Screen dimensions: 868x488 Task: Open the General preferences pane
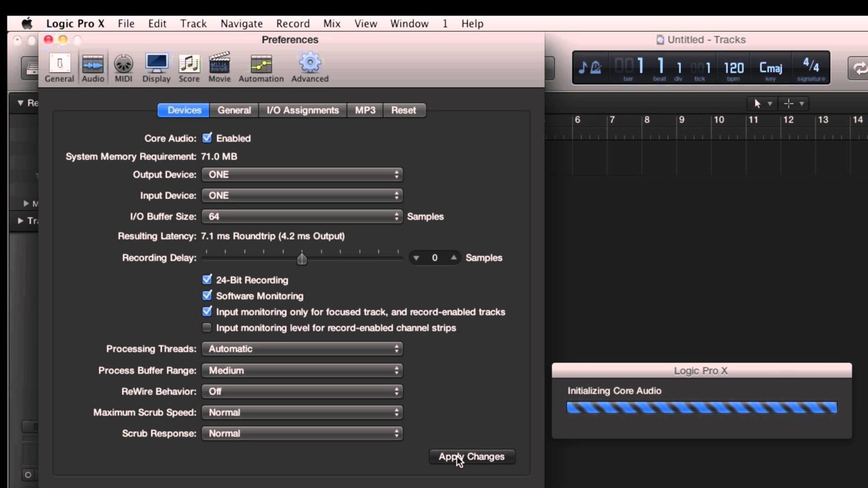tap(59, 68)
